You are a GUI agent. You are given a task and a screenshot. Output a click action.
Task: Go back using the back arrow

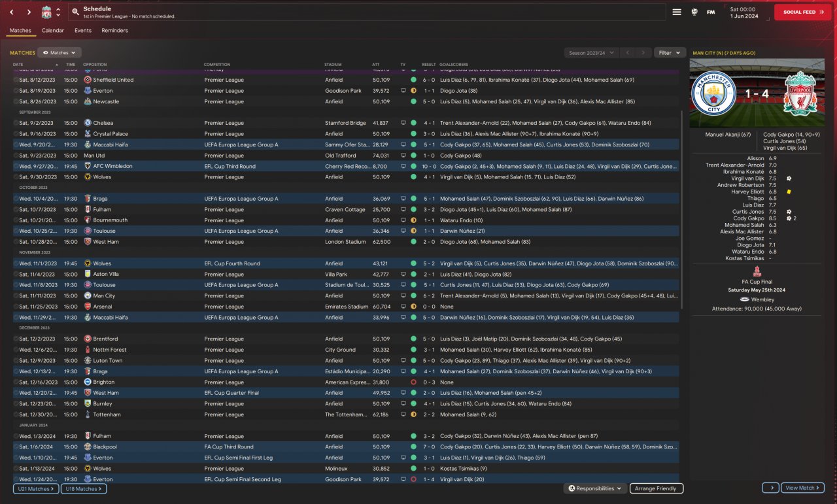pyautogui.click(x=12, y=12)
